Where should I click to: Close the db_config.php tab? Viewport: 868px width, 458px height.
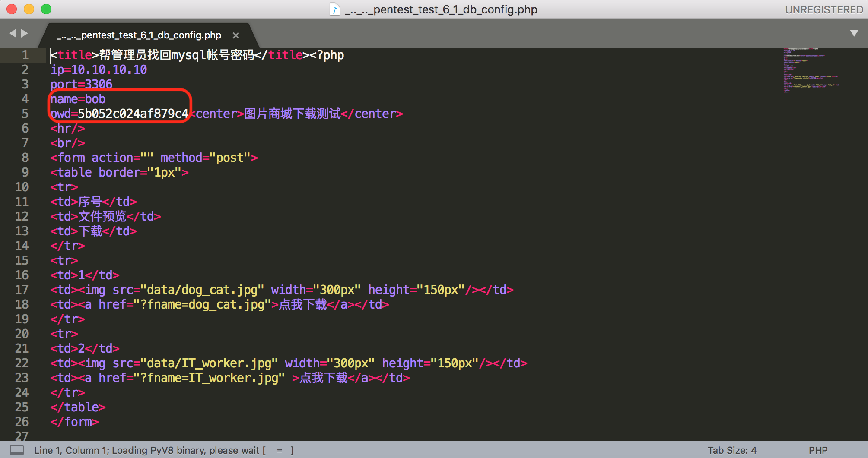(236, 35)
